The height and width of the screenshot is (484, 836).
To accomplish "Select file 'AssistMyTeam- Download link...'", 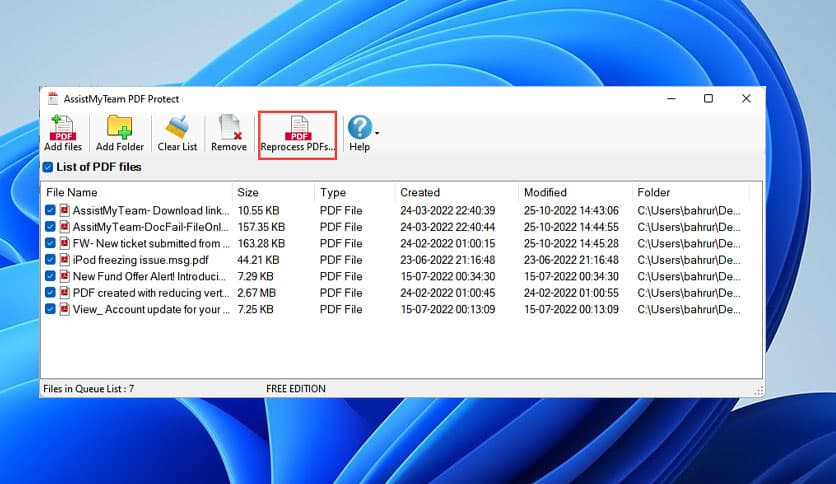I will point(151,211).
